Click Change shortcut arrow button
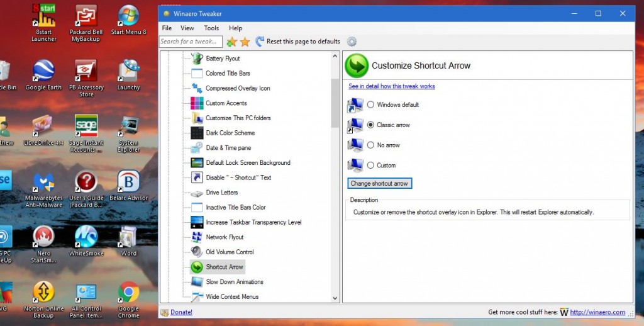 point(379,183)
